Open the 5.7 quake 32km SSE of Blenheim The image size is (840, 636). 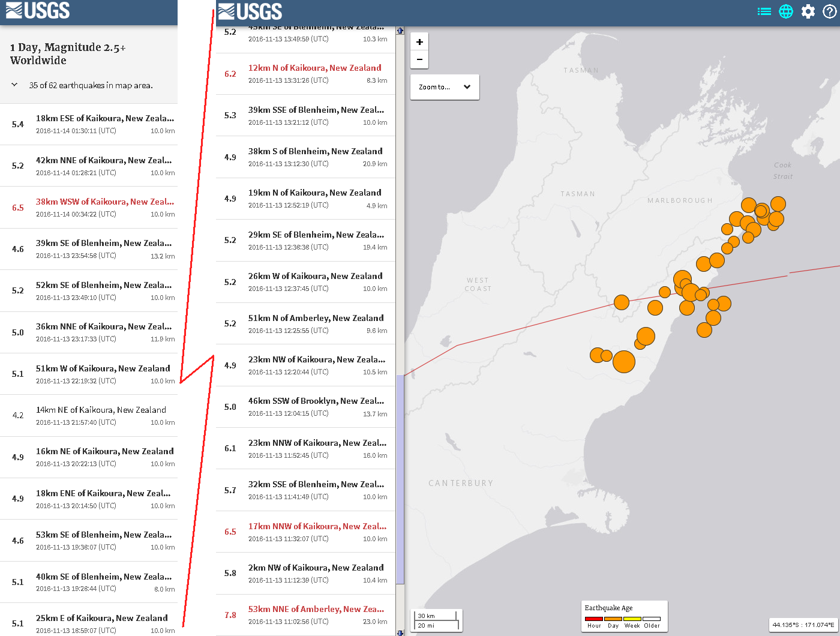pos(305,490)
